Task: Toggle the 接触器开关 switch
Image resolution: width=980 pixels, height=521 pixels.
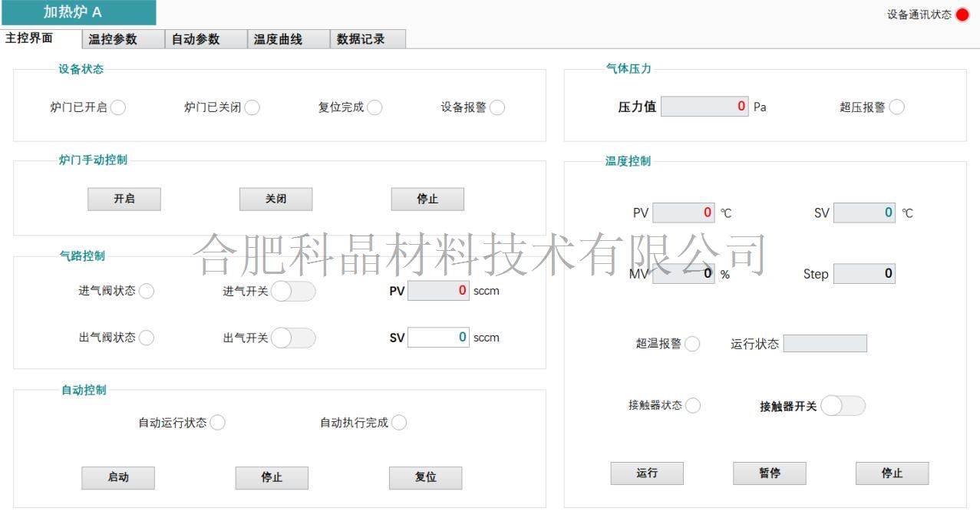Action: click(843, 406)
